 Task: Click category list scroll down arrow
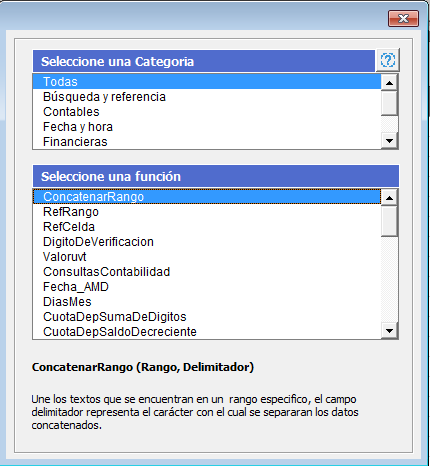pos(389,141)
